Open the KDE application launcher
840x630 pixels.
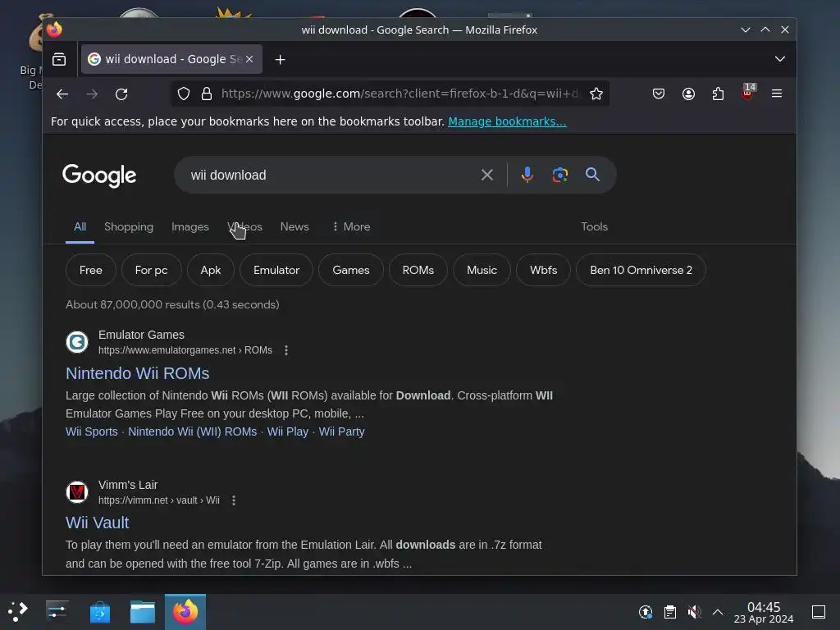pos(18,611)
